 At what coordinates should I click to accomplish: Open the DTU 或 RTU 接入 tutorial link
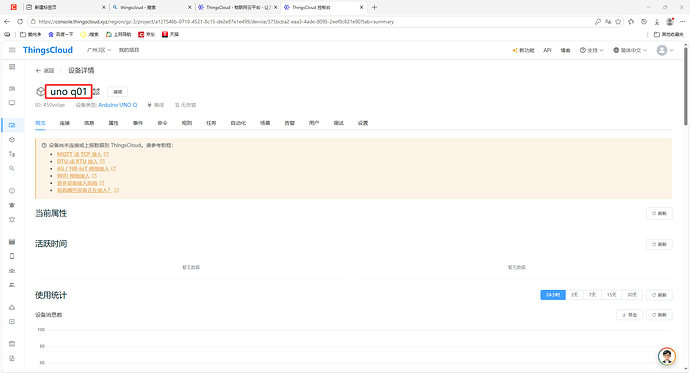(x=81, y=161)
